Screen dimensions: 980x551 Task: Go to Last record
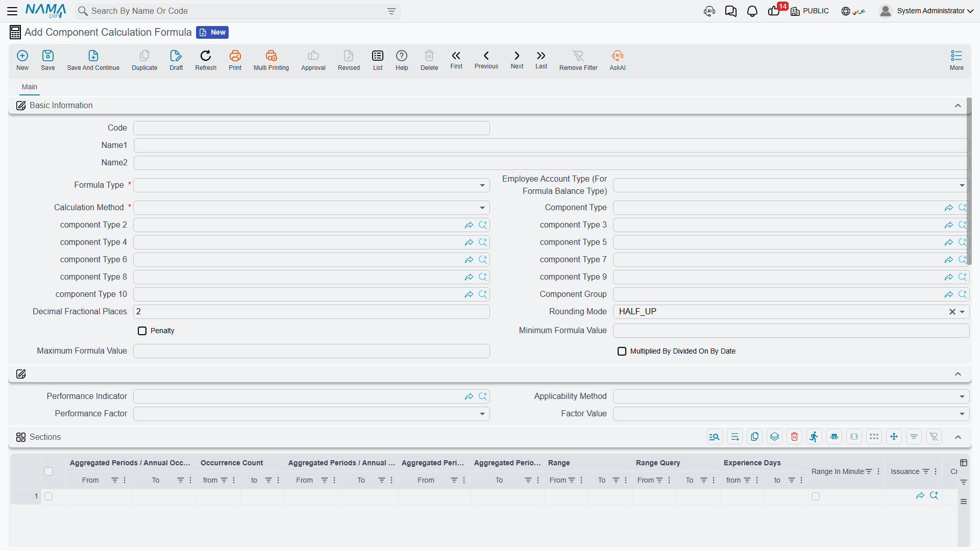tap(541, 60)
